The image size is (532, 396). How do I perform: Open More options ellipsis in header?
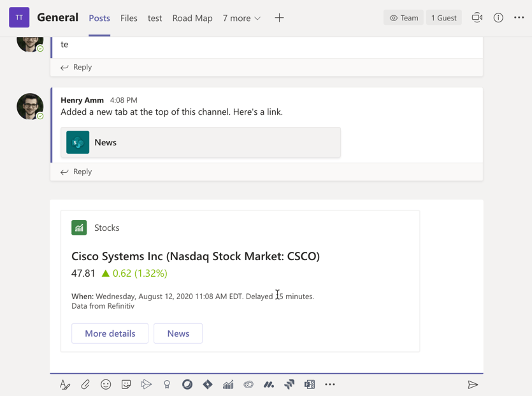pyautogui.click(x=519, y=18)
